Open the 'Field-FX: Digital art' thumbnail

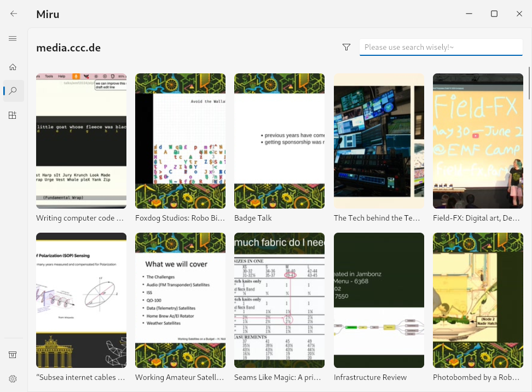point(478,141)
